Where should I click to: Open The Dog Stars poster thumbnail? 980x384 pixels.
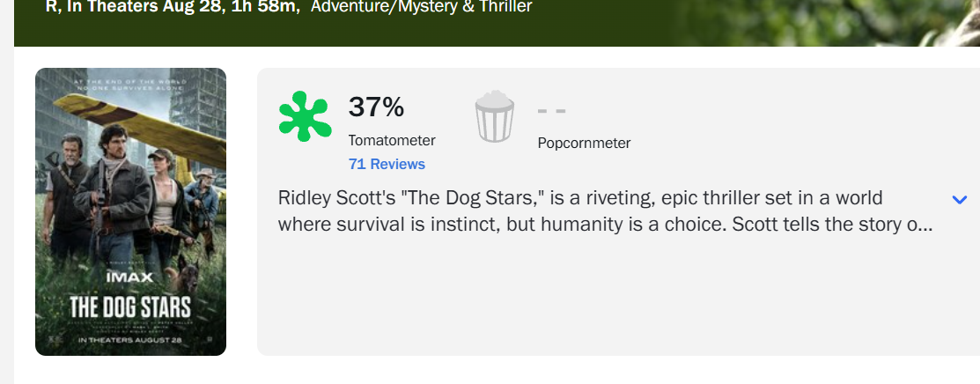[130, 211]
